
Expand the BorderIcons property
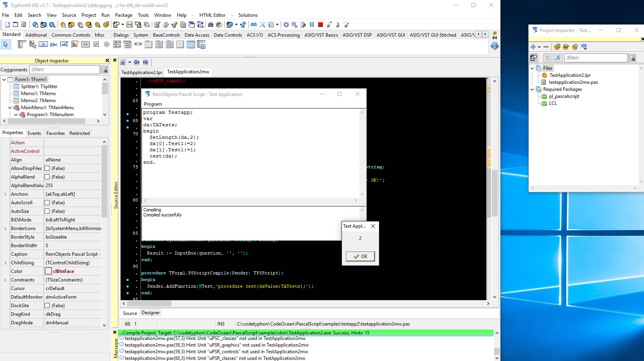point(5,228)
